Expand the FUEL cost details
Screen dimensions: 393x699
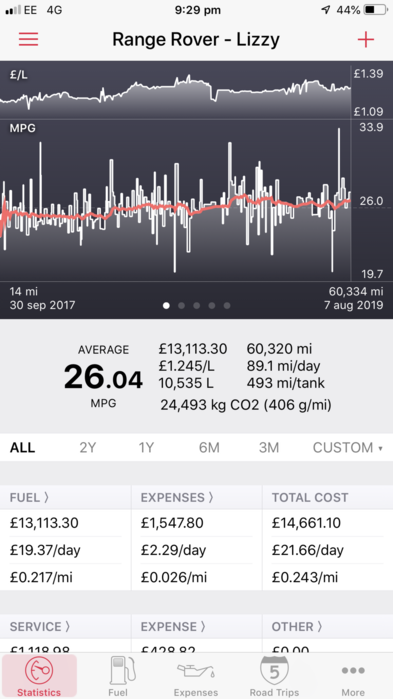click(x=29, y=498)
